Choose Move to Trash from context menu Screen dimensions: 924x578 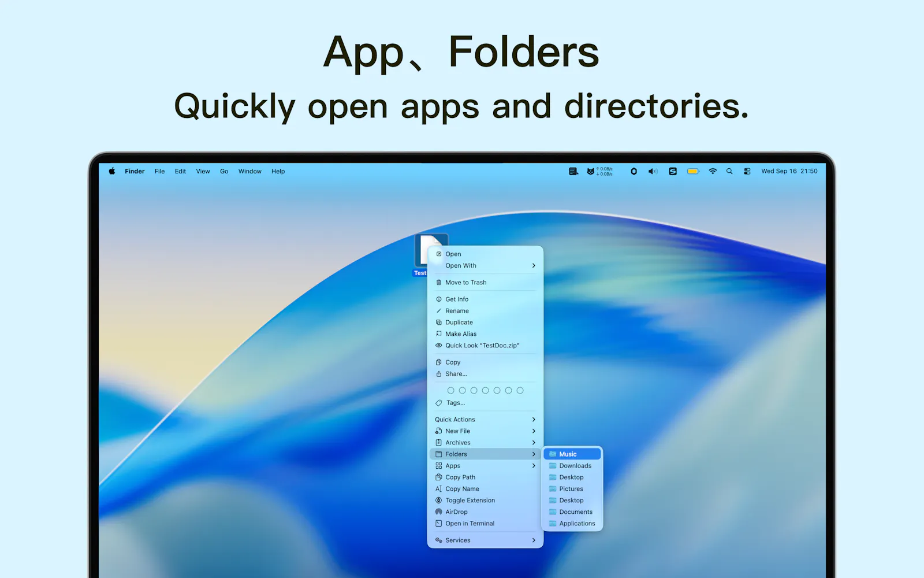click(485, 283)
